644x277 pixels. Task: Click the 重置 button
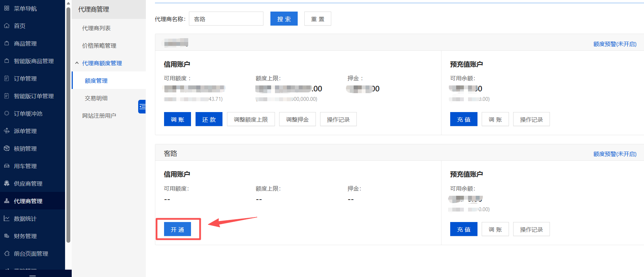tap(318, 19)
